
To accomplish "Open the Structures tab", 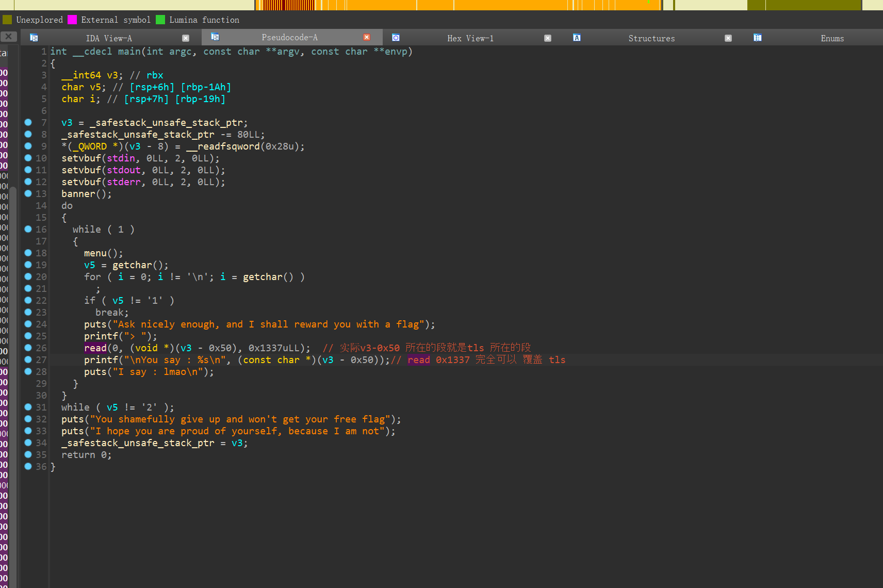I will [x=651, y=38].
